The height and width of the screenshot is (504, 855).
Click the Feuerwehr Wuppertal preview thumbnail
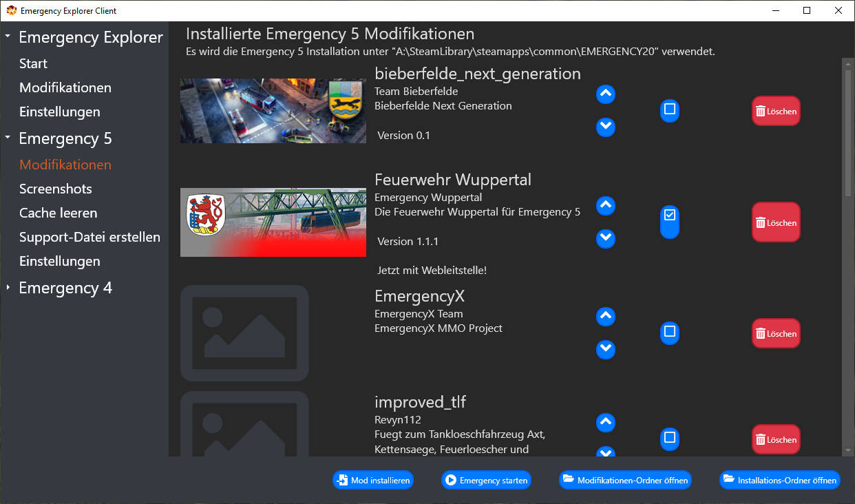(x=273, y=222)
